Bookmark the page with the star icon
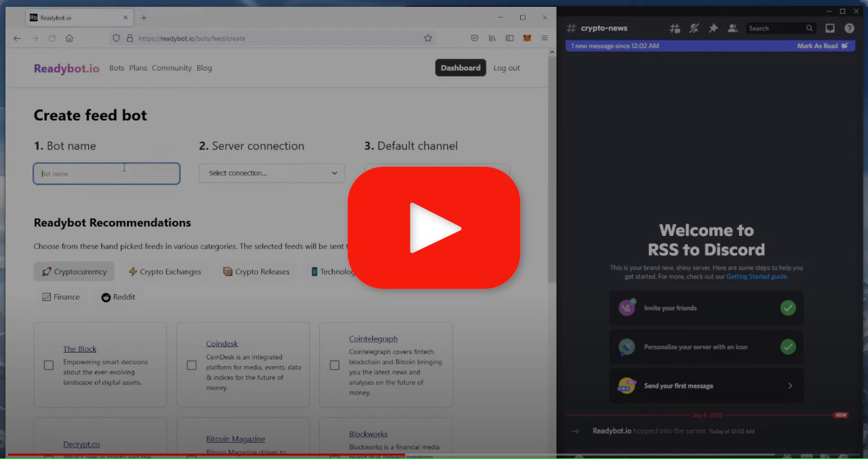Image resolution: width=868 pixels, height=459 pixels. click(x=428, y=39)
